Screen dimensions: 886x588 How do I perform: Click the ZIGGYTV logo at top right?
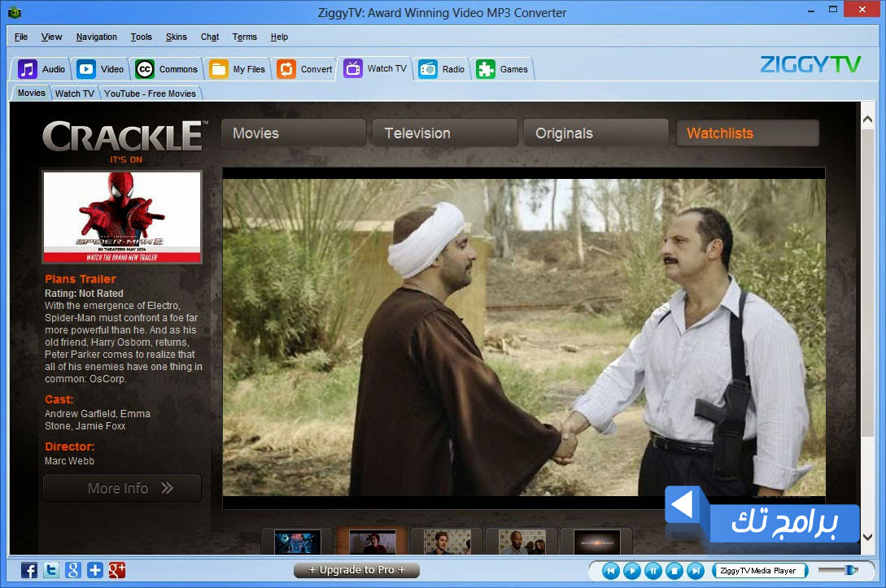pos(810,64)
